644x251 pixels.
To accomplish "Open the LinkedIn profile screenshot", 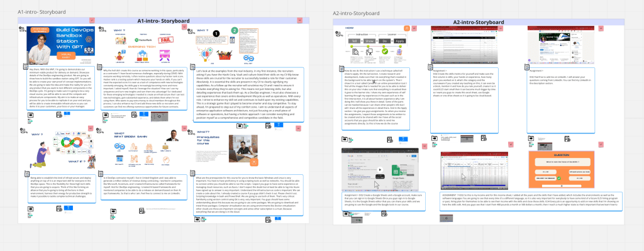I will pos(560,45).
